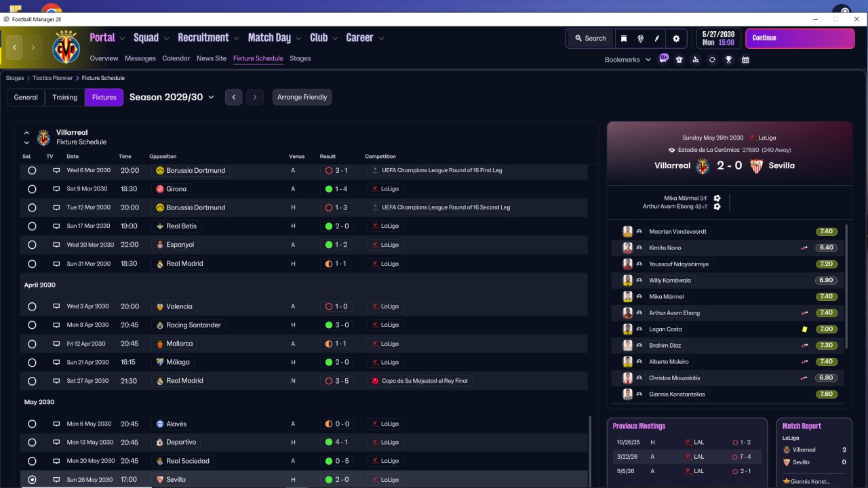868x488 pixels.
Task: Open the Tactics Planner breadcrumb link
Action: [53, 78]
